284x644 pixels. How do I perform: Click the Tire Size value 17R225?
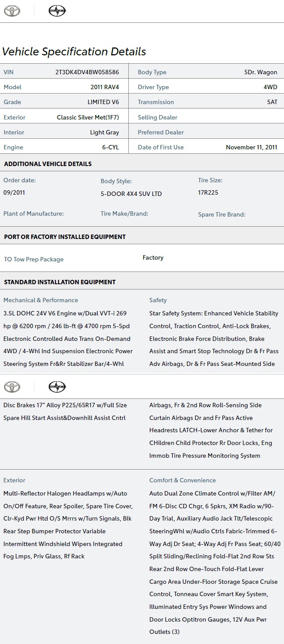tap(208, 192)
